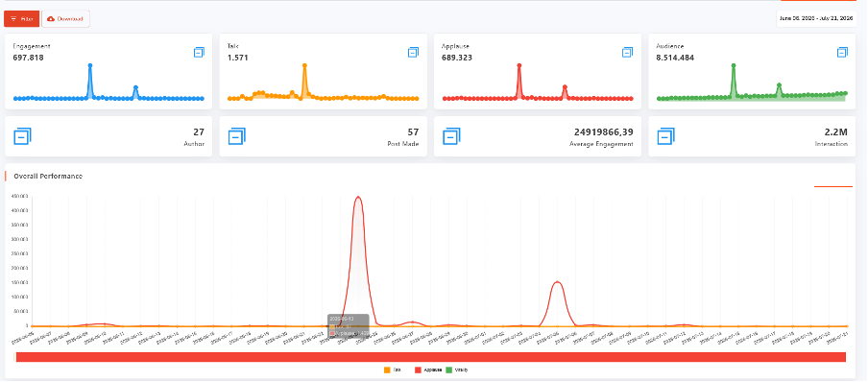Click the Overall Performance heading
Image resolution: width=868 pixels, height=382 pixels.
[48, 176]
